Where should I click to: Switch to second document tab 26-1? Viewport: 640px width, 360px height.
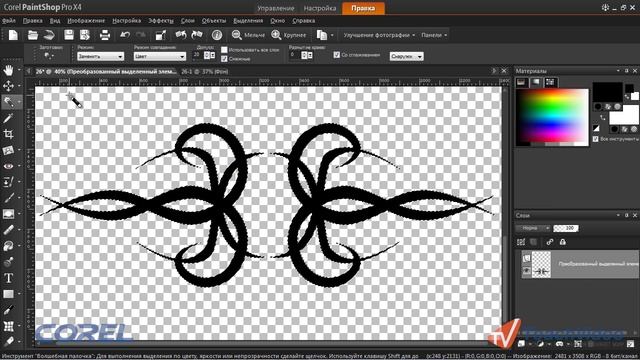click(x=205, y=71)
